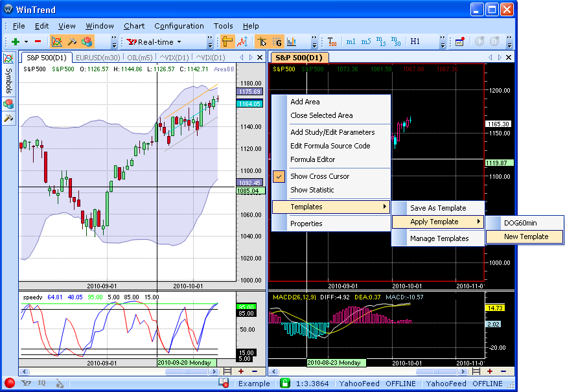Expand toolbar overflow after bar chart icon
Image resolution: width=565 pixels, height=392 pixels.
tap(314, 42)
